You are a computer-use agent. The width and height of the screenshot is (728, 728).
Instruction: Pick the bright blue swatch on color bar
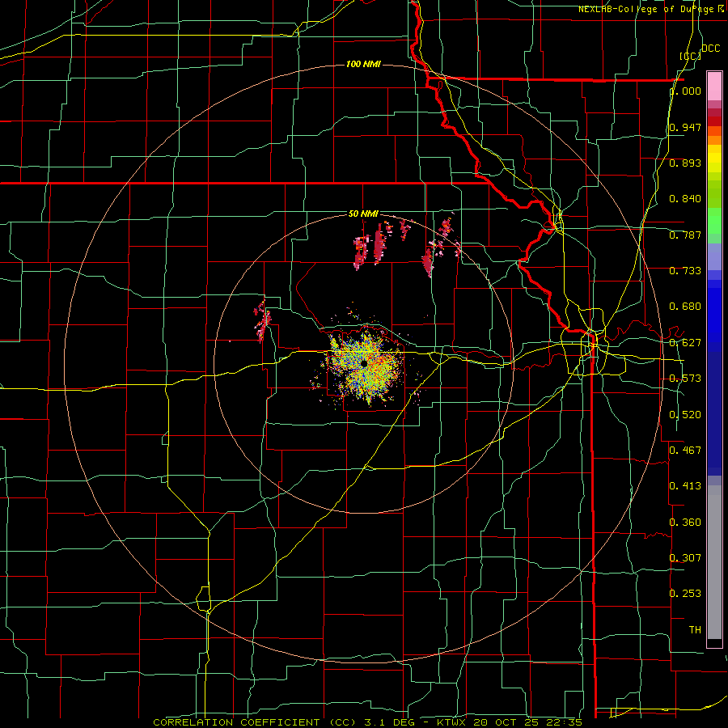(x=714, y=309)
